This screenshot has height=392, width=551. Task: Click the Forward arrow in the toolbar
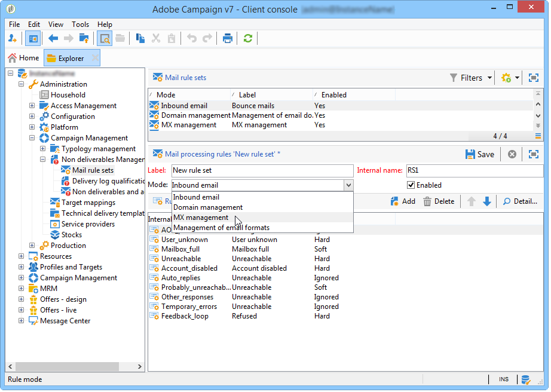pos(68,38)
